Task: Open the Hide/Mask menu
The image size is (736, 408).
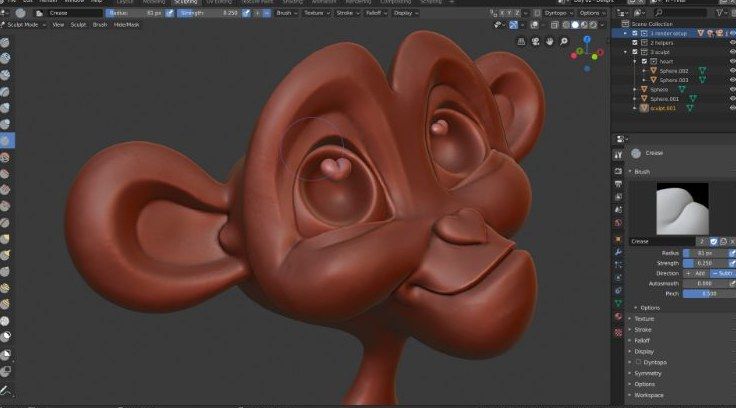Action: coord(126,25)
